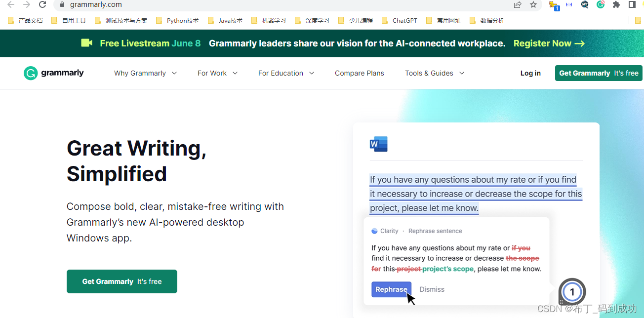Go to Compare Plans
The height and width of the screenshot is (318, 644).
[359, 73]
